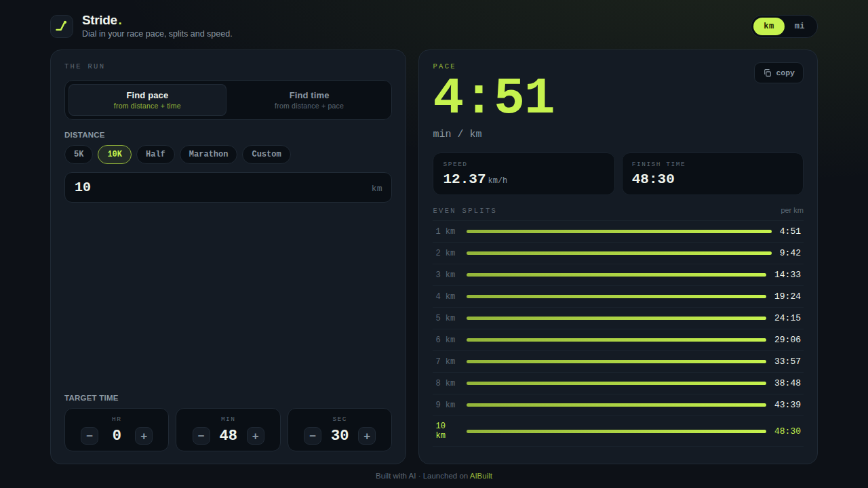Click the 'min / km' unit label

458,134
